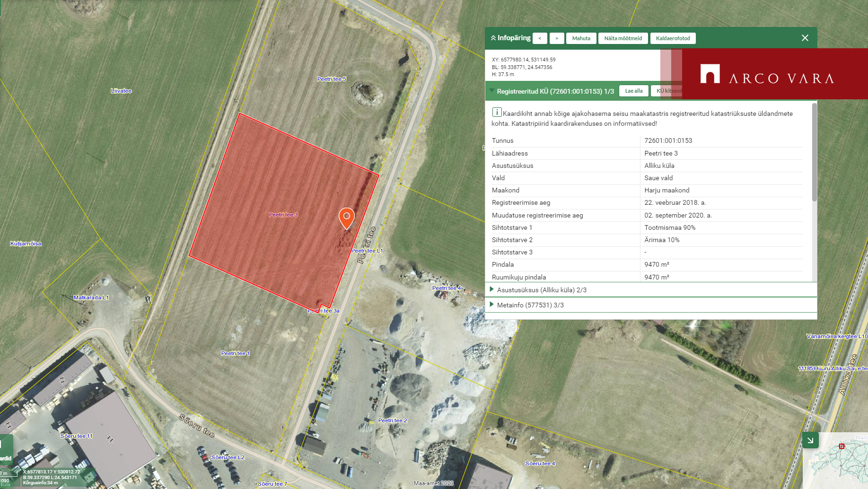This screenshot has width=868, height=489.
Task: Click the Peetri tee 3 parcel label
Action: point(283,215)
